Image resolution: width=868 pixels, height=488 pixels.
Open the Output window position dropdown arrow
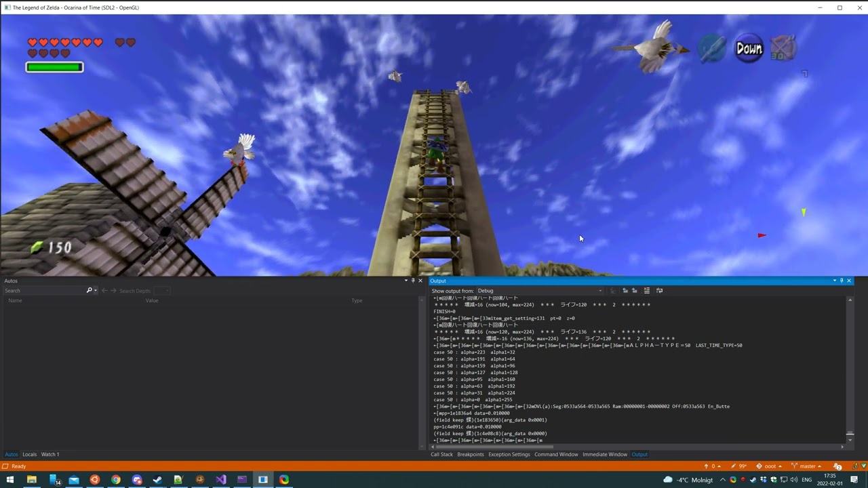tap(835, 281)
